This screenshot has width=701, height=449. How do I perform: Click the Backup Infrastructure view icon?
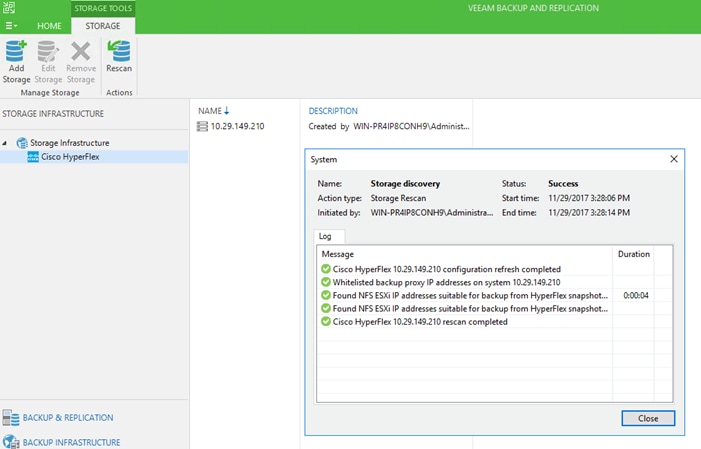pyautogui.click(x=11, y=442)
